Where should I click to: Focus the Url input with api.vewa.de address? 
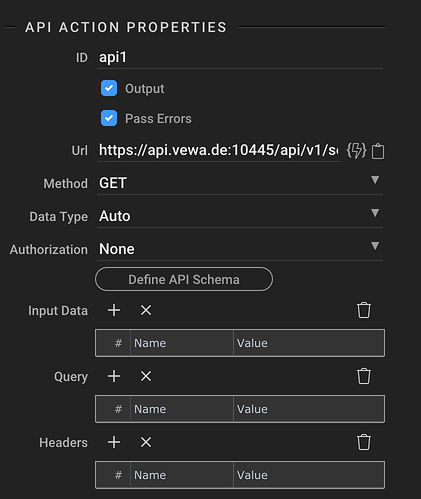(218, 150)
